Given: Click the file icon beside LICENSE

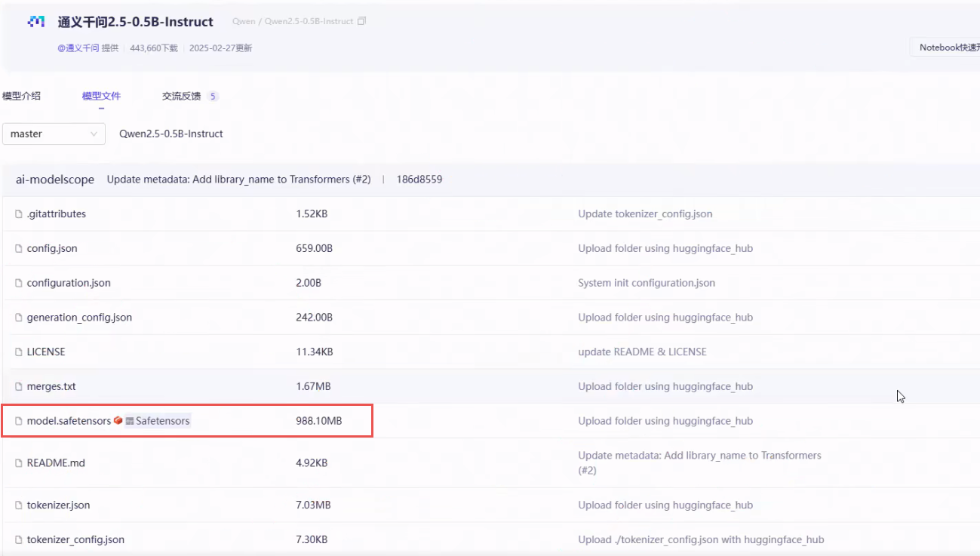Looking at the screenshot, I should tap(19, 352).
